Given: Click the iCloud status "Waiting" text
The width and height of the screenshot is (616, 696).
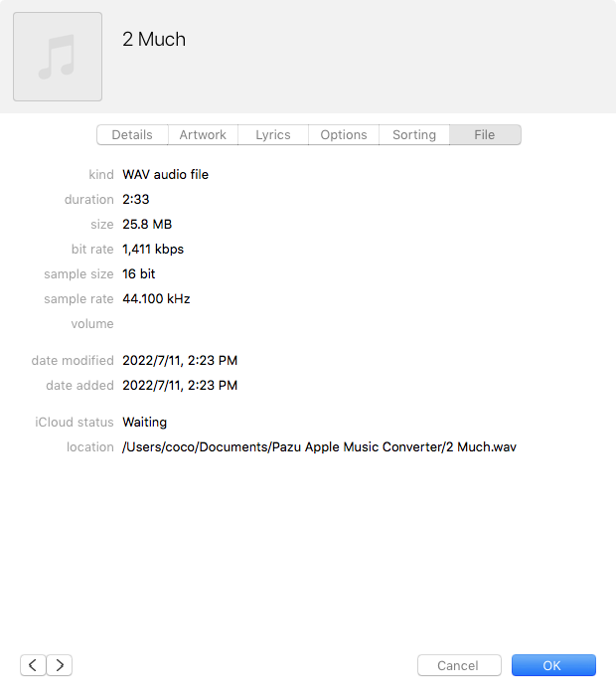Looking at the screenshot, I should point(145,423).
